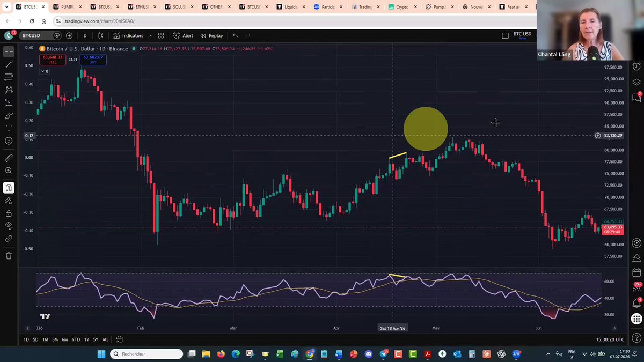
Task: Link drawings with the chain icon
Action: [x=9, y=239]
